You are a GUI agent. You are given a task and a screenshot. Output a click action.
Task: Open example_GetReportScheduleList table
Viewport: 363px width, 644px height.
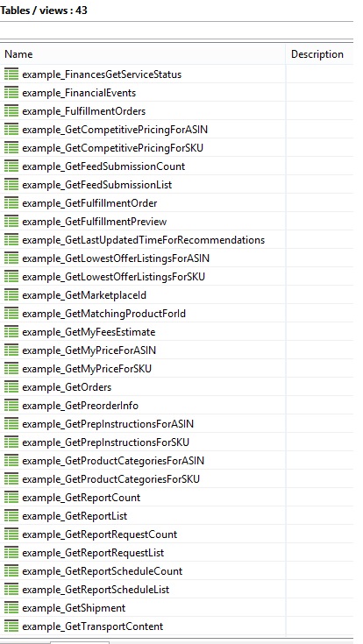click(x=96, y=590)
